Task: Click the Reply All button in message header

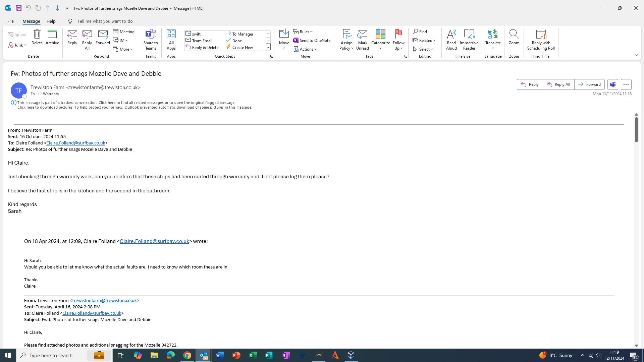Action: coord(558,84)
